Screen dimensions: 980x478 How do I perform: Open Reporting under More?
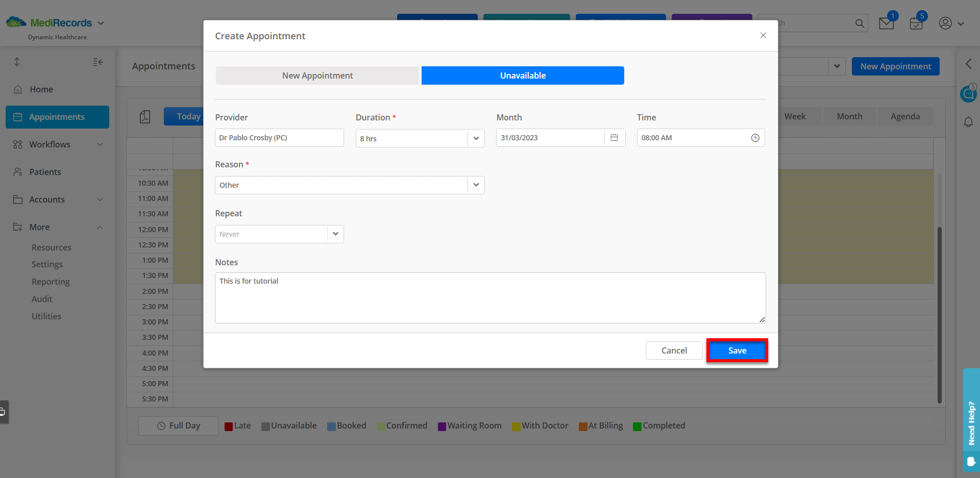[51, 282]
